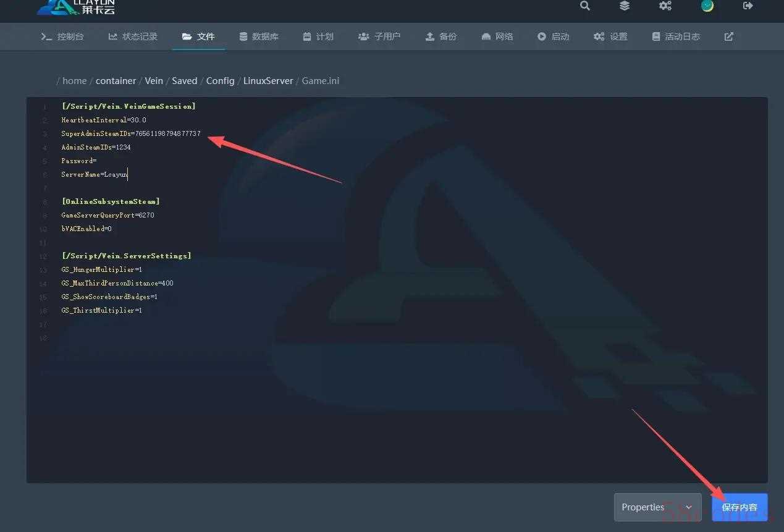Select the 子用户 subusers tab

point(379,36)
